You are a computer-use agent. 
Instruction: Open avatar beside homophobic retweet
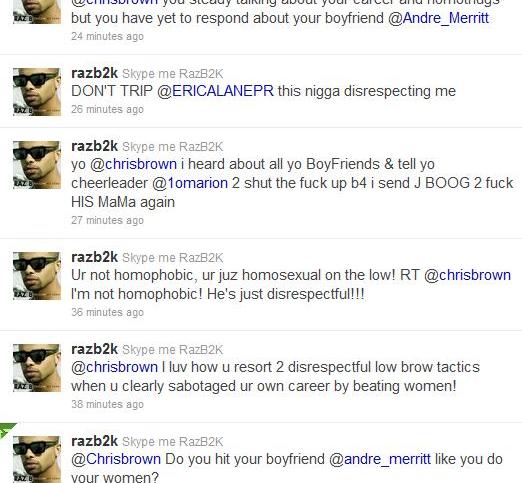37,276
